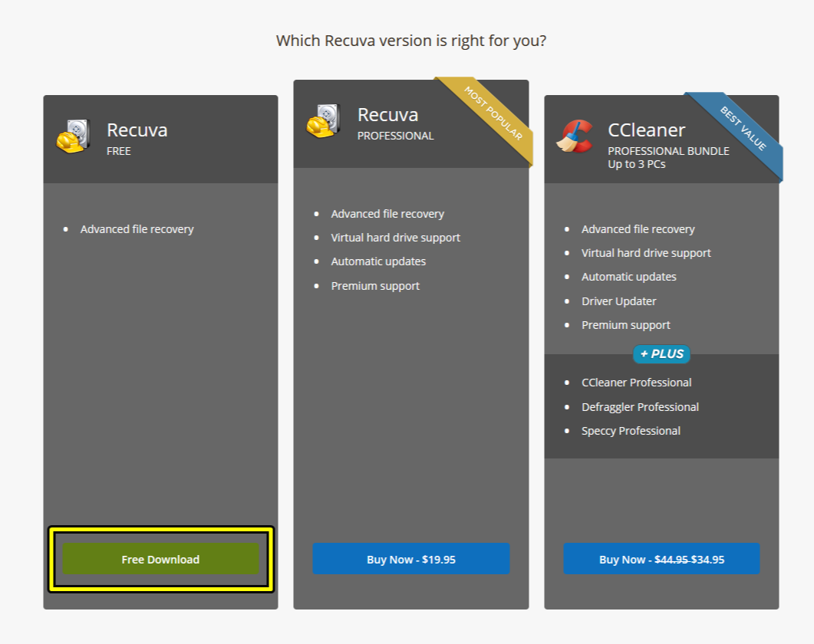Click 'Automatic updates' in Recuva Professional card
The image size is (814, 644).
click(x=378, y=261)
